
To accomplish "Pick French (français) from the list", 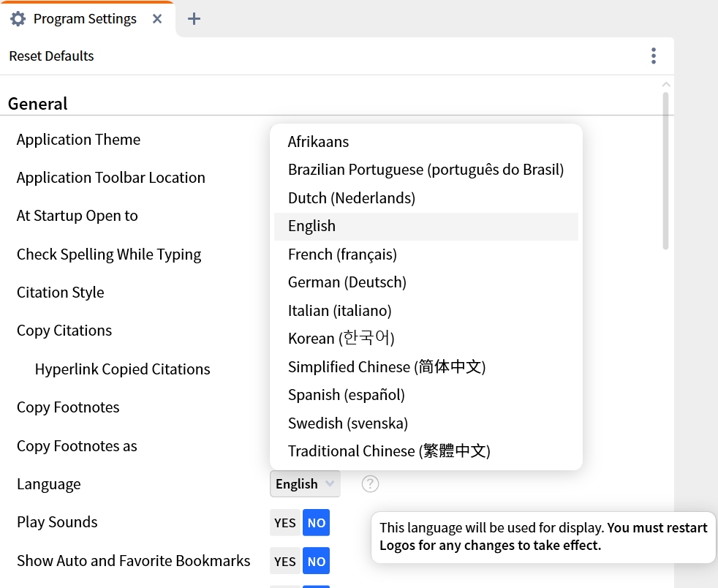I will pos(426,255).
